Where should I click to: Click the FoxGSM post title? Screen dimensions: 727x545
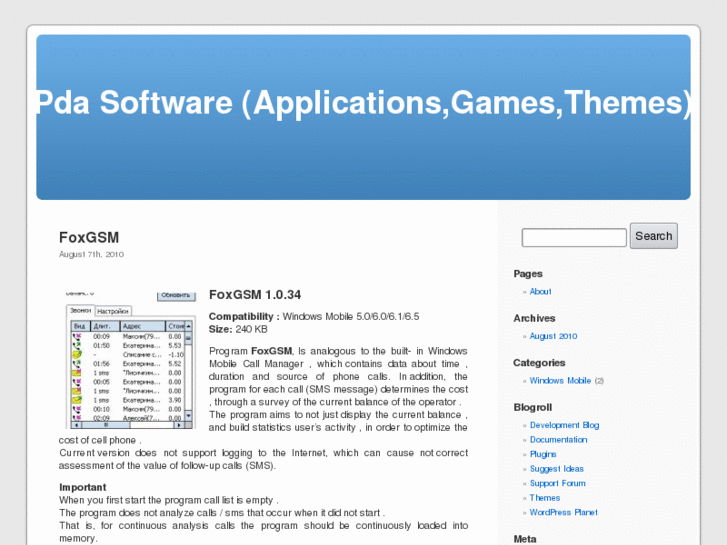tap(89, 237)
